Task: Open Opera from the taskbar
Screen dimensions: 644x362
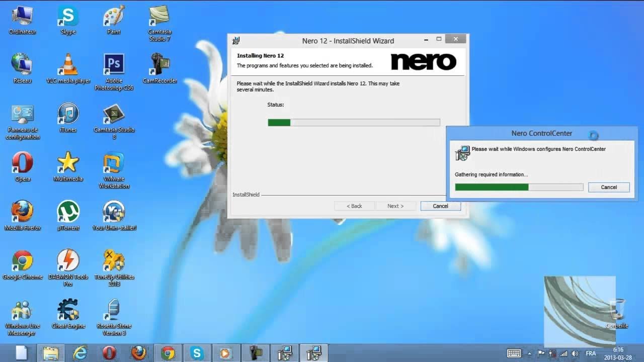Action: [x=109, y=353]
